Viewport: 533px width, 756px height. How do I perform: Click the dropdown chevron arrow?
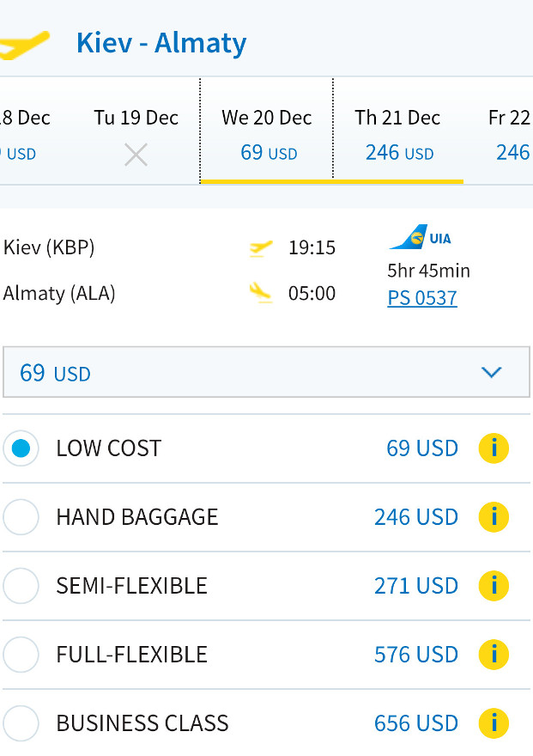click(x=492, y=372)
